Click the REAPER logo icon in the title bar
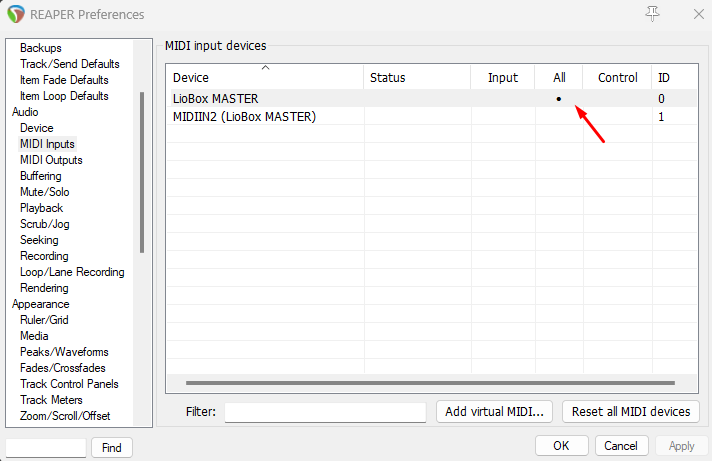Viewport: 712px width, 461px height. pos(16,14)
